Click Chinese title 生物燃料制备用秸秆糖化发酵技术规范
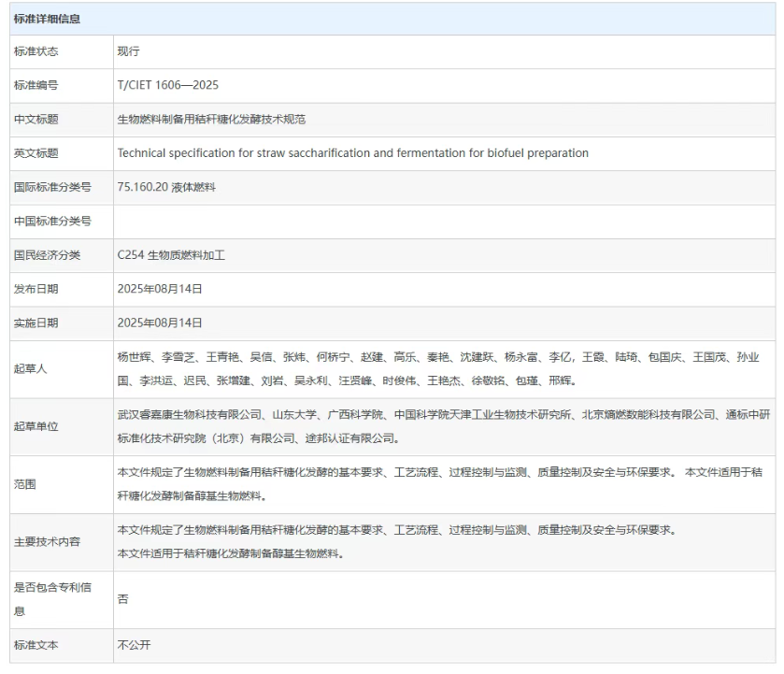 point(211,120)
